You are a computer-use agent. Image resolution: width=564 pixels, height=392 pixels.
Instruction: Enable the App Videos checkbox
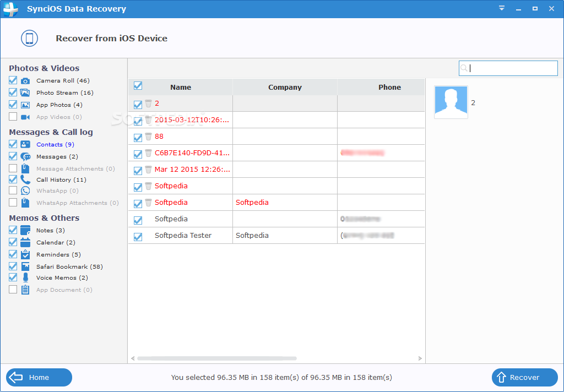13,117
